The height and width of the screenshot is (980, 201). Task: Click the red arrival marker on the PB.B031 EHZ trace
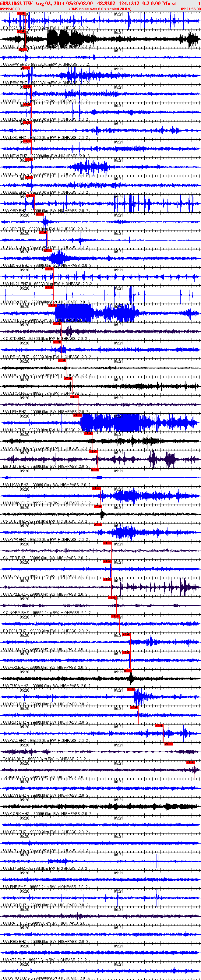click(x=43, y=232)
